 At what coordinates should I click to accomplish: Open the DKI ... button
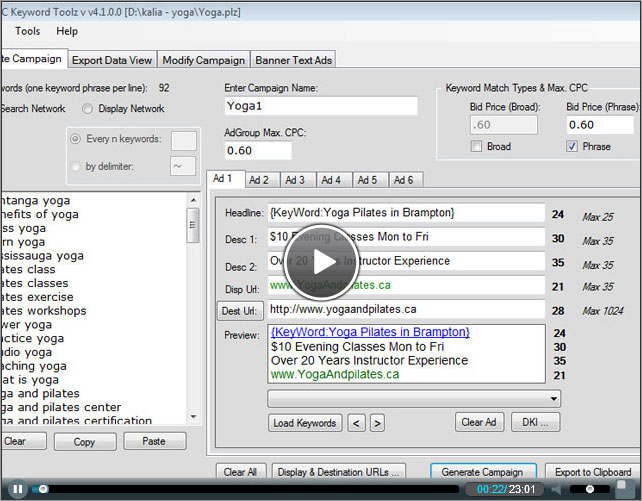coord(535,422)
